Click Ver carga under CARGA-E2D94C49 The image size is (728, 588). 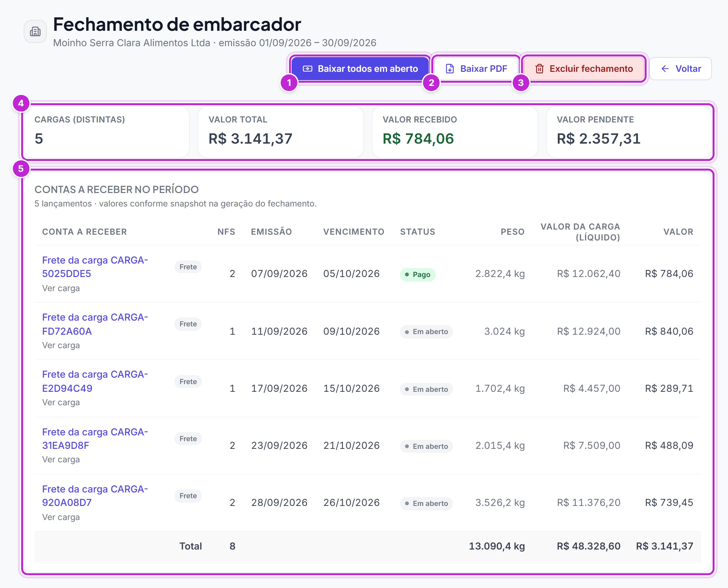point(61,402)
